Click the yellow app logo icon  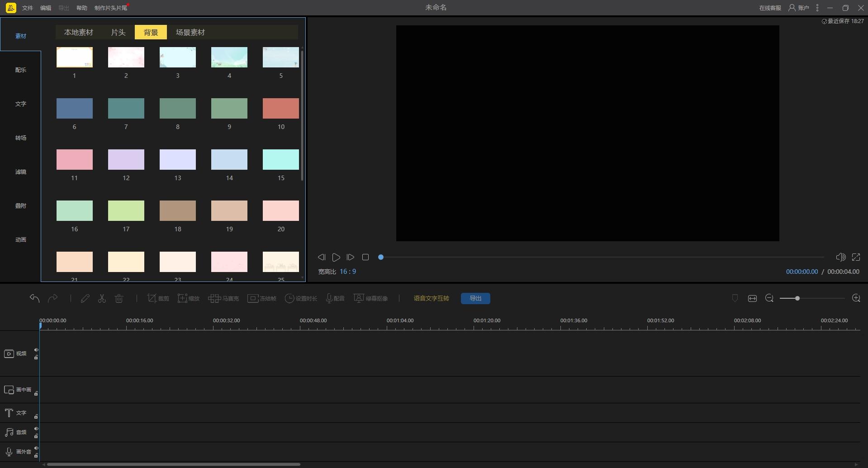click(11, 8)
